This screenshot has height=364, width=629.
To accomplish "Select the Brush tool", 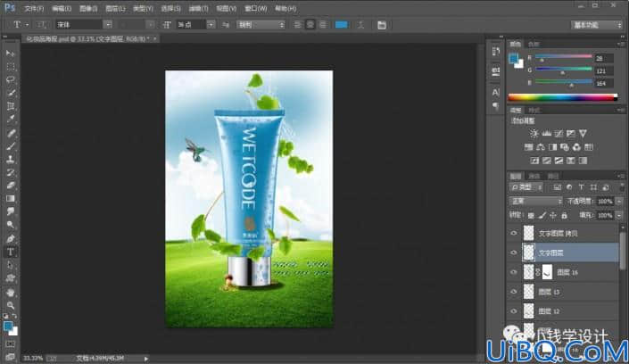I will coord(11,146).
